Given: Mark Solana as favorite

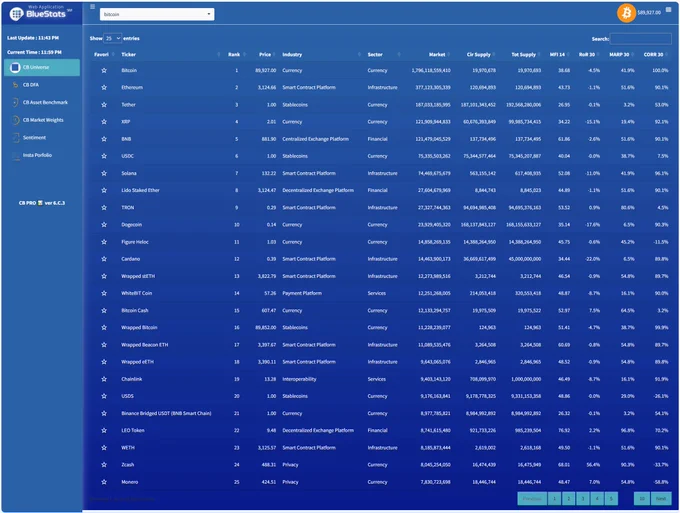Looking at the screenshot, I should tap(104, 173).
